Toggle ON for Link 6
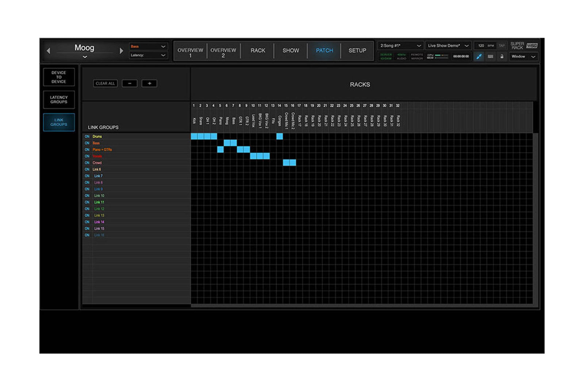 click(87, 169)
